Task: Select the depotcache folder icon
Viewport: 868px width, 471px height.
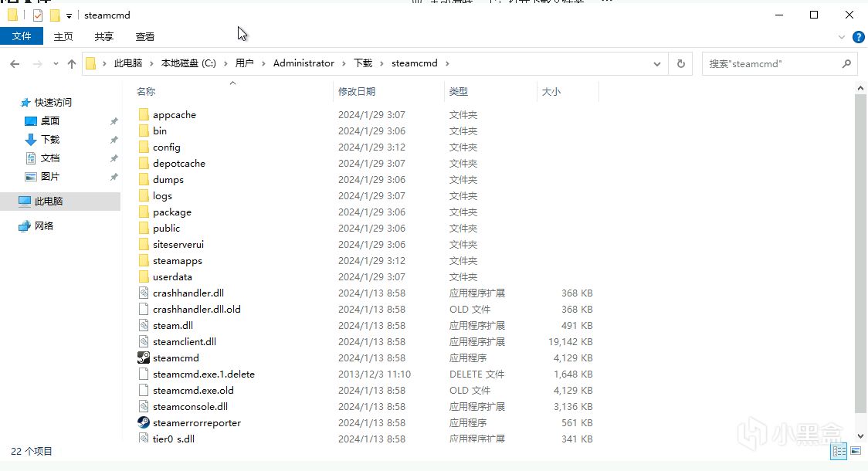Action: coord(144,163)
